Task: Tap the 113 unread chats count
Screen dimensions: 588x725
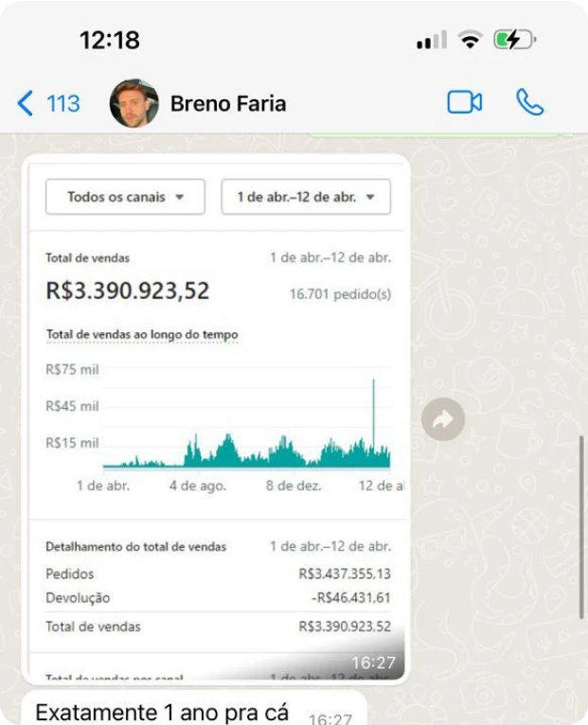Action: [x=63, y=103]
